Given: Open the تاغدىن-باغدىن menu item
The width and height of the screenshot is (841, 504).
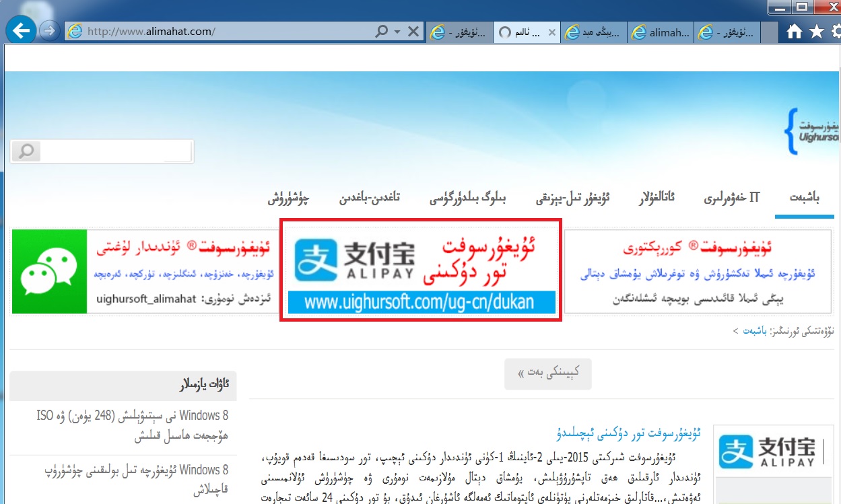Looking at the screenshot, I should click(x=369, y=199).
